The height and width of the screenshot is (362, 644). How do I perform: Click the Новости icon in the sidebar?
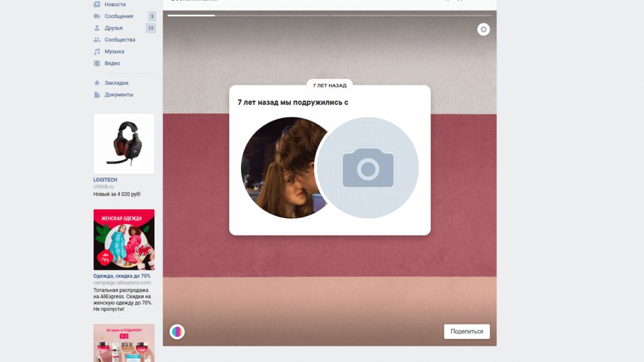pos(97,4)
